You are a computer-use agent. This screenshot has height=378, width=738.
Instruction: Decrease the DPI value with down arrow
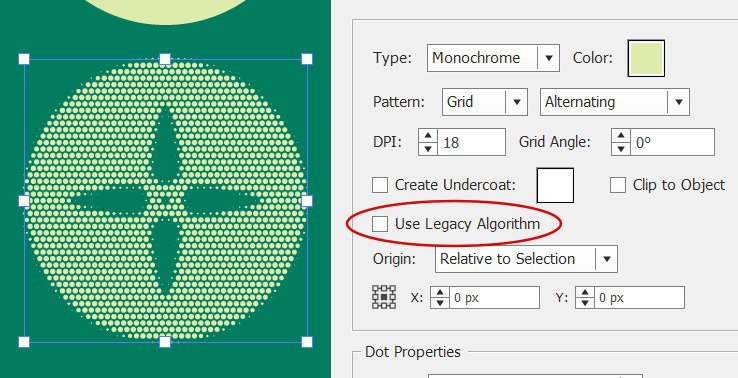click(427, 148)
